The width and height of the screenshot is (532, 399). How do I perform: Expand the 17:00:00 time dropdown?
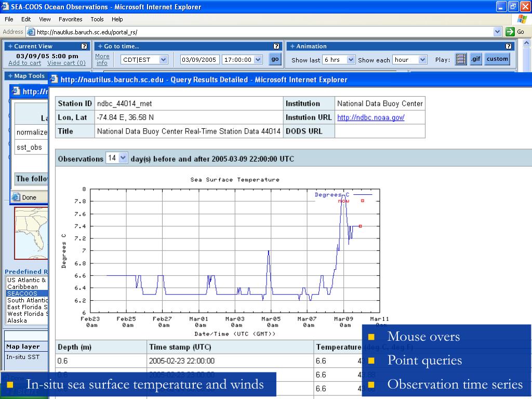(258, 60)
